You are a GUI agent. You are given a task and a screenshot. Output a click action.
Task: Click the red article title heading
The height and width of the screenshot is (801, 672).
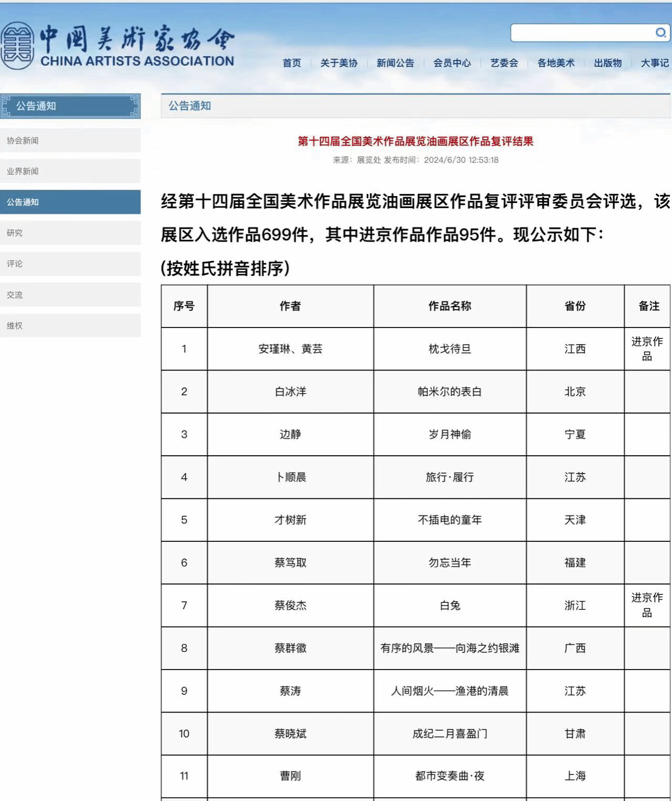[x=415, y=141]
